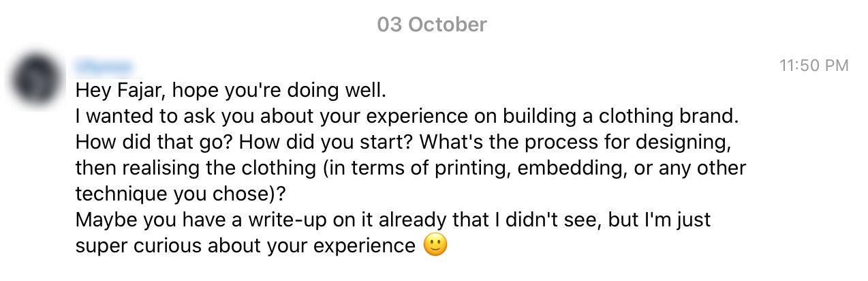This screenshot has height=281, width=868.
Task: Click the smiley emoji ending the message
Action: click(435, 246)
